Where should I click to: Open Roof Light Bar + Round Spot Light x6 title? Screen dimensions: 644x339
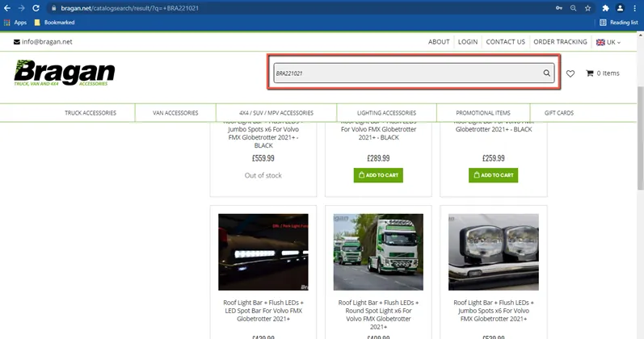pos(378,315)
